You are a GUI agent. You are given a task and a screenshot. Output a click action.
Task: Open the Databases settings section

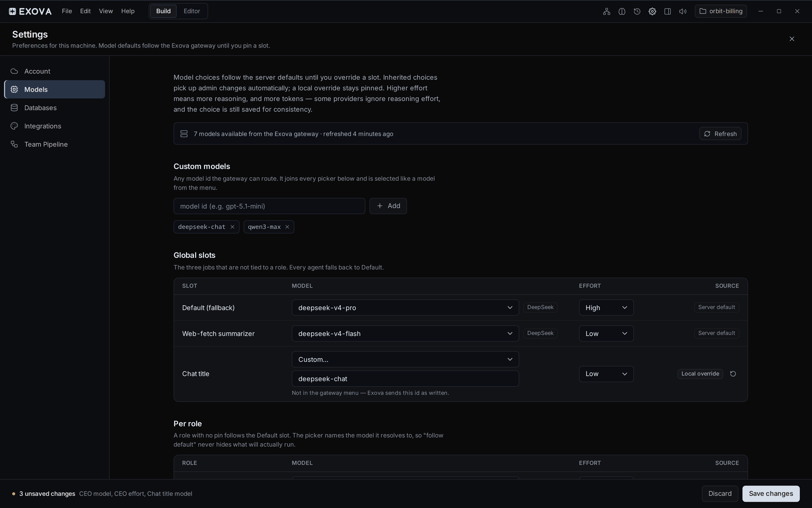pyautogui.click(x=54, y=108)
